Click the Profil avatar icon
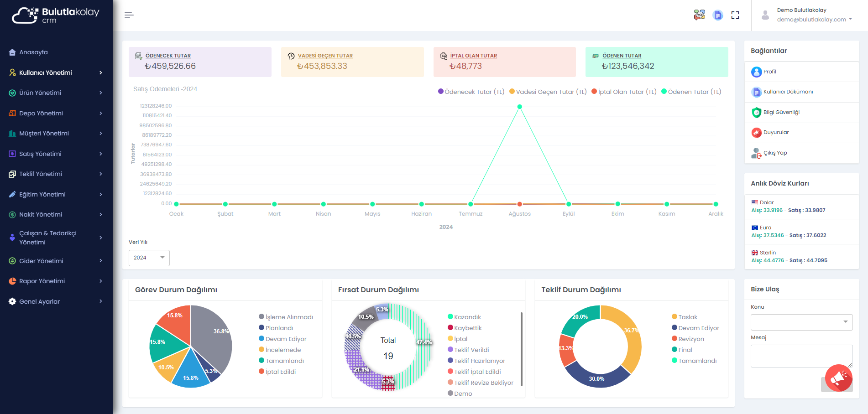 [756, 72]
